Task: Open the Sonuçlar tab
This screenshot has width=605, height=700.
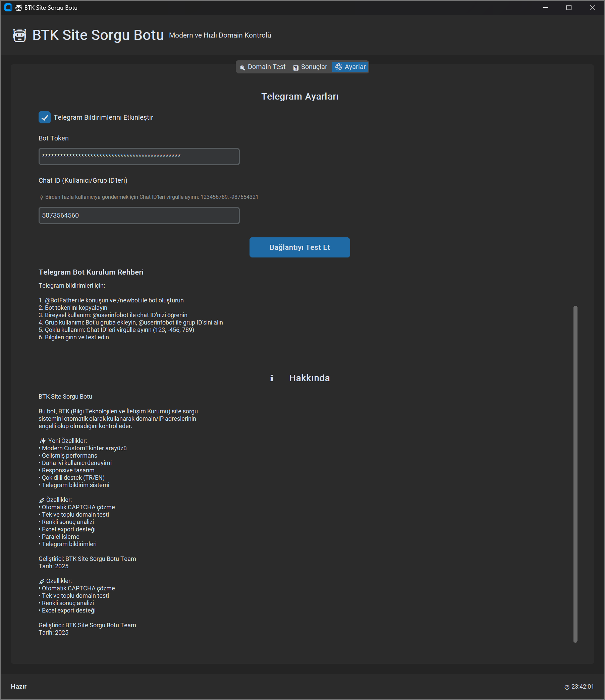Action: (x=310, y=67)
